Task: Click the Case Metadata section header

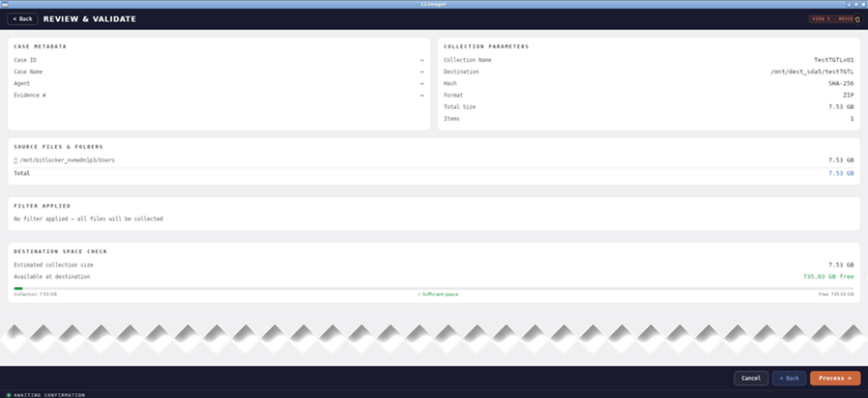Action: pyautogui.click(x=40, y=46)
